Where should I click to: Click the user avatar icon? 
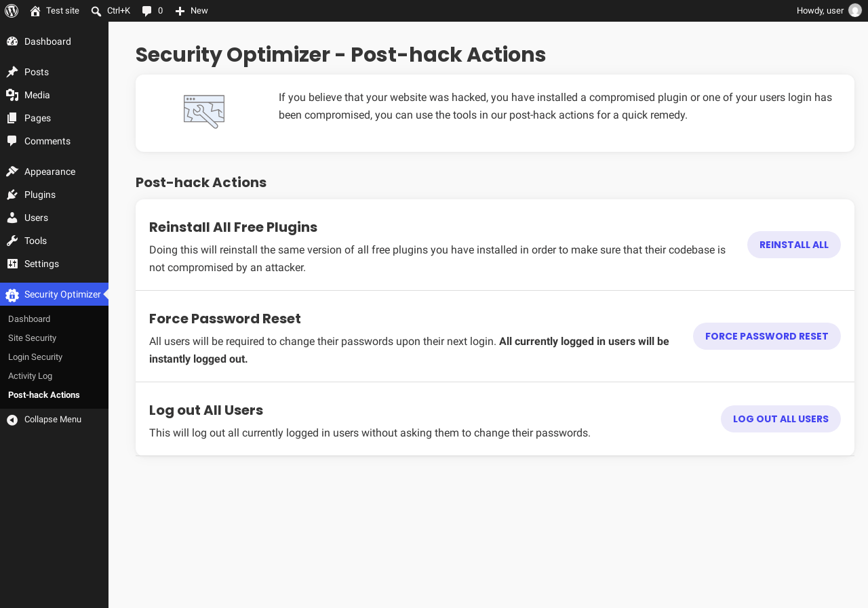[855, 10]
